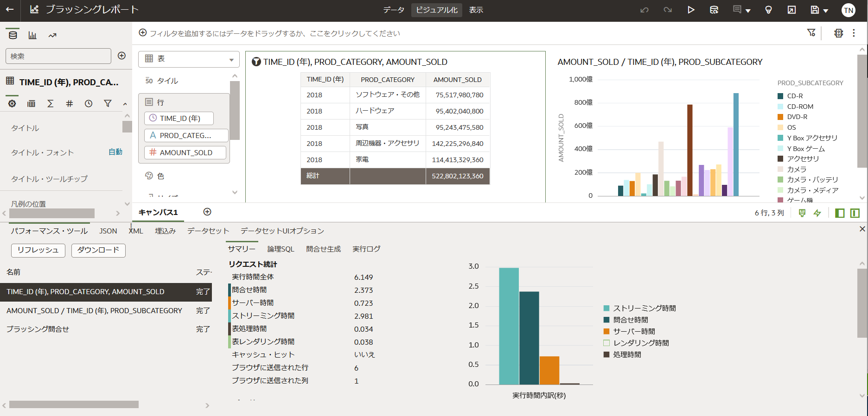Click the ストリーミング時間 legend swatch

(606, 308)
